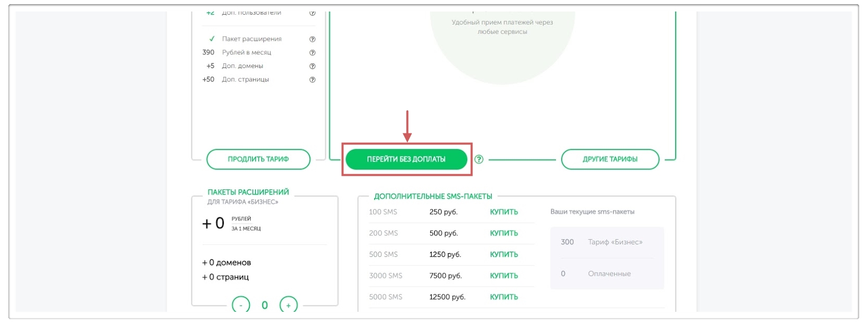Click Купить for 500 SMS package
This screenshot has width=868, height=327.
click(x=504, y=255)
